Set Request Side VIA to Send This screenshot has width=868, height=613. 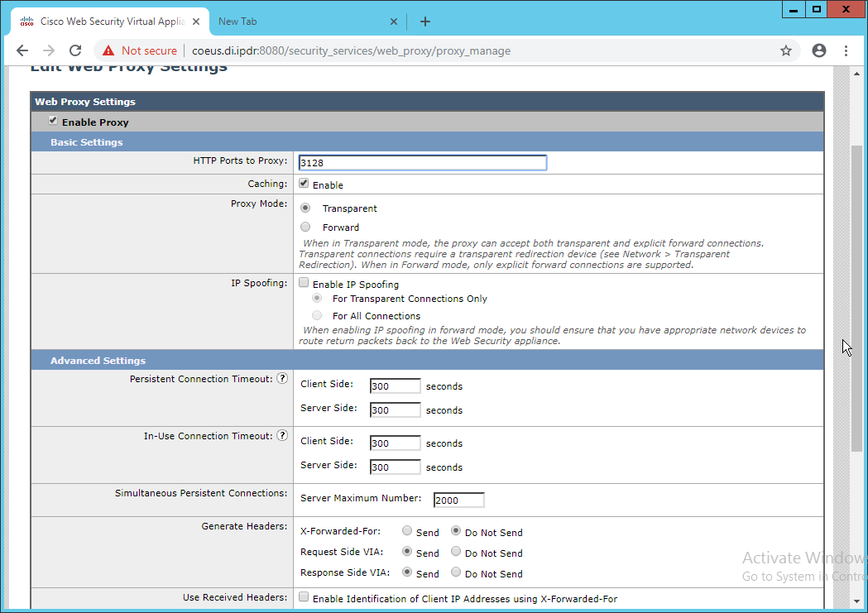tap(407, 551)
